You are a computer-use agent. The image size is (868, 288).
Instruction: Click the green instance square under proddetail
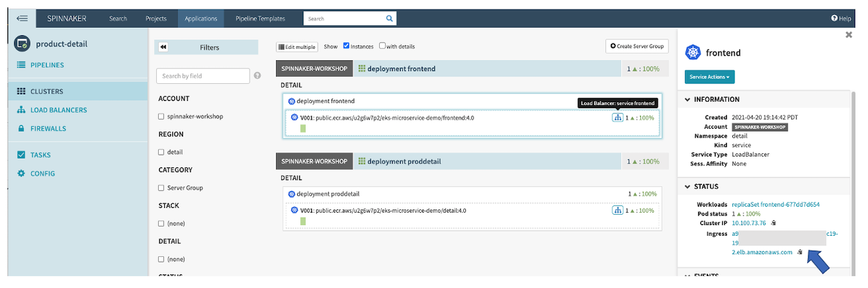pos(302,221)
